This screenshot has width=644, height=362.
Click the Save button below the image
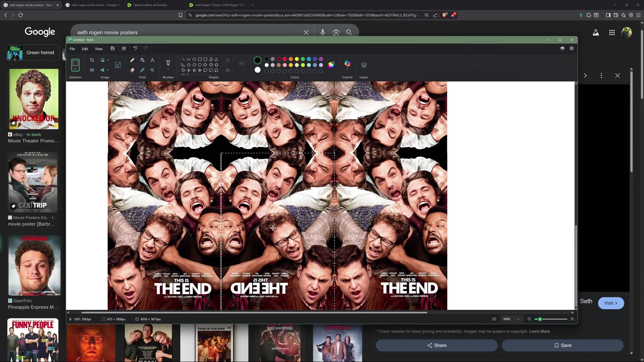point(562,345)
